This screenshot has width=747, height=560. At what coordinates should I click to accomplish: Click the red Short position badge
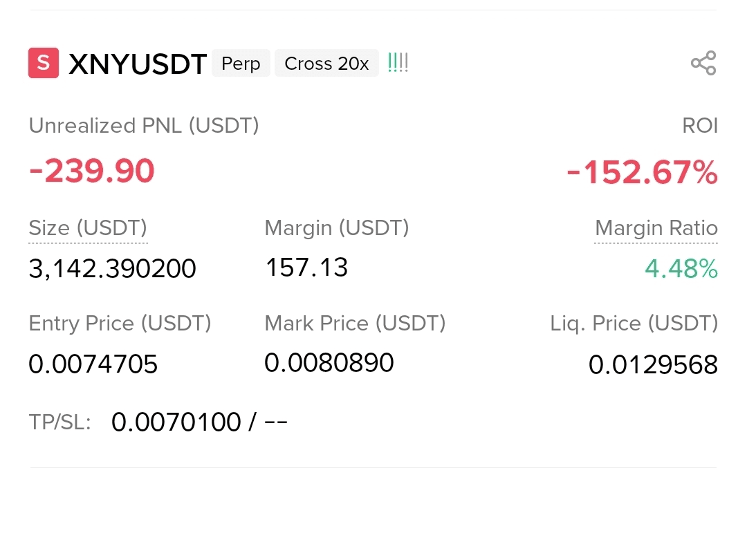click(43, 63)
